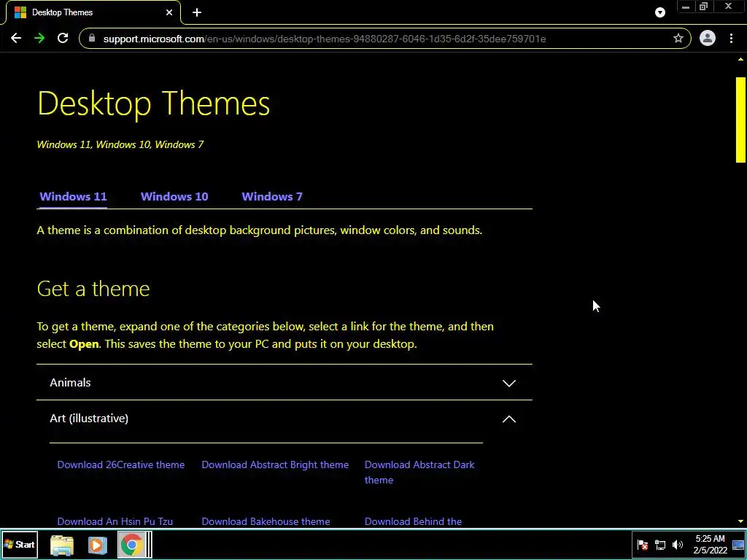
Task: Launch Windows Media Player from taskbar
Action: (97, 545)
